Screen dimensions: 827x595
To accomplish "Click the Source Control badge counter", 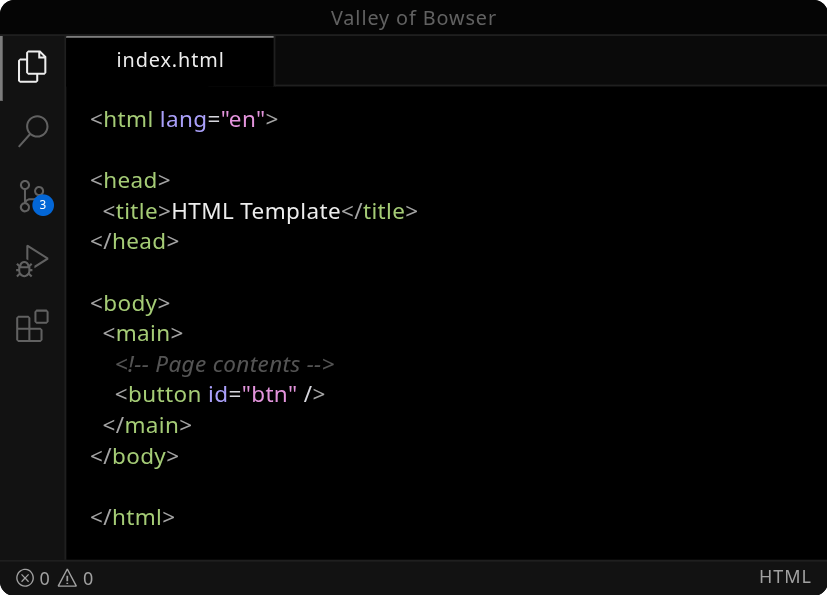I will click(42, 205).
